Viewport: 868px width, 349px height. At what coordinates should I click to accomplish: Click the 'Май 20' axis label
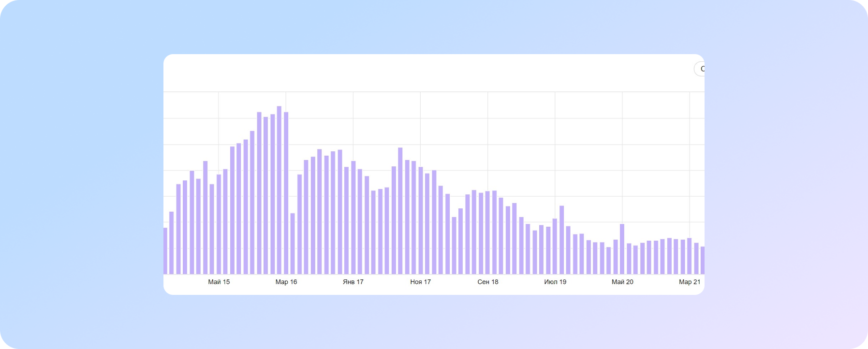point(622,282)
